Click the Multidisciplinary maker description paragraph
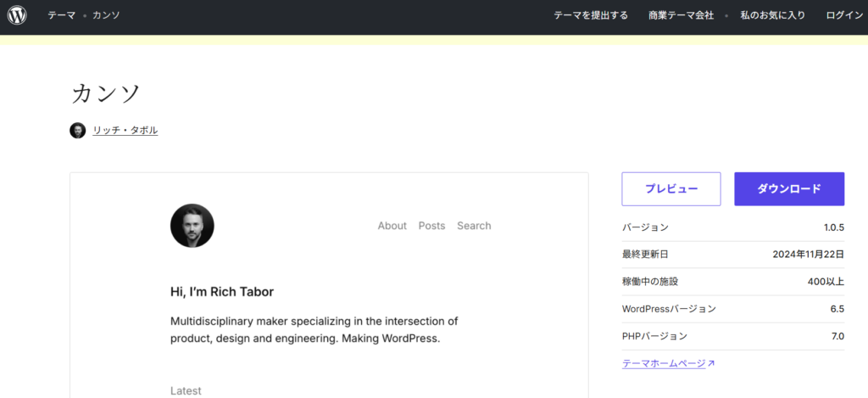This screenshot has width=868, height=398. click(314, 330)
